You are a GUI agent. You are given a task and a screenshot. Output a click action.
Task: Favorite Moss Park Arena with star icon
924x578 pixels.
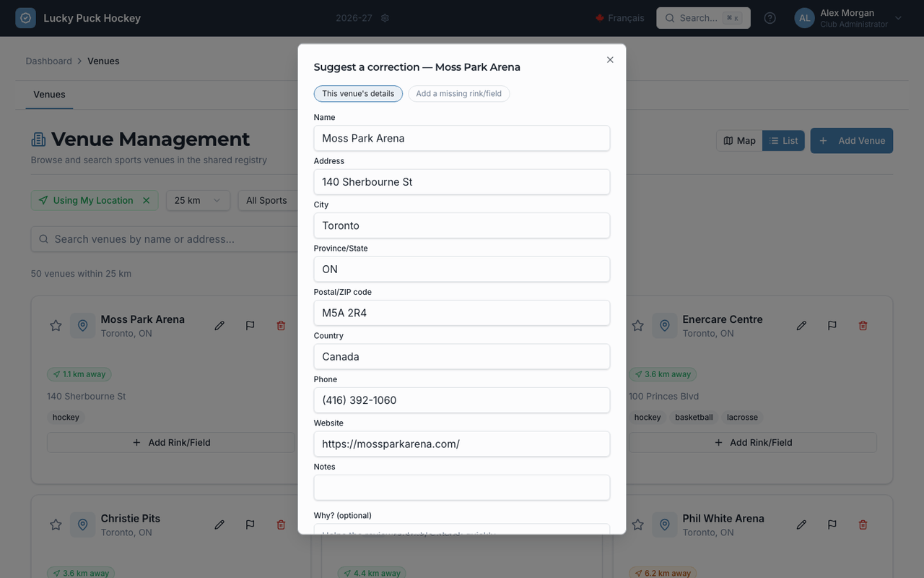click(56, 326)
